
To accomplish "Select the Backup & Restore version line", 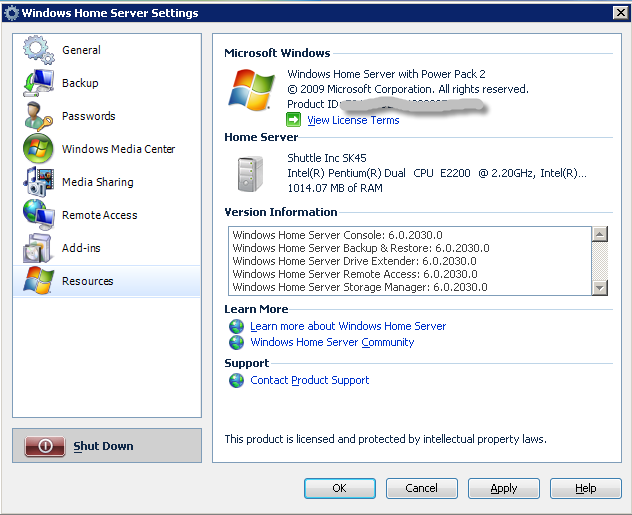I will 361,248.
